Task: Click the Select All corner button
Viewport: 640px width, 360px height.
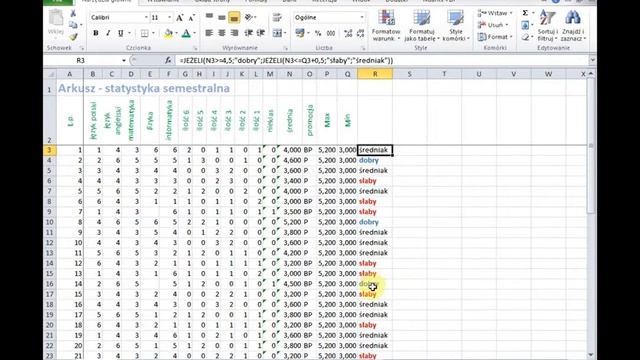Action: point(49,74)
